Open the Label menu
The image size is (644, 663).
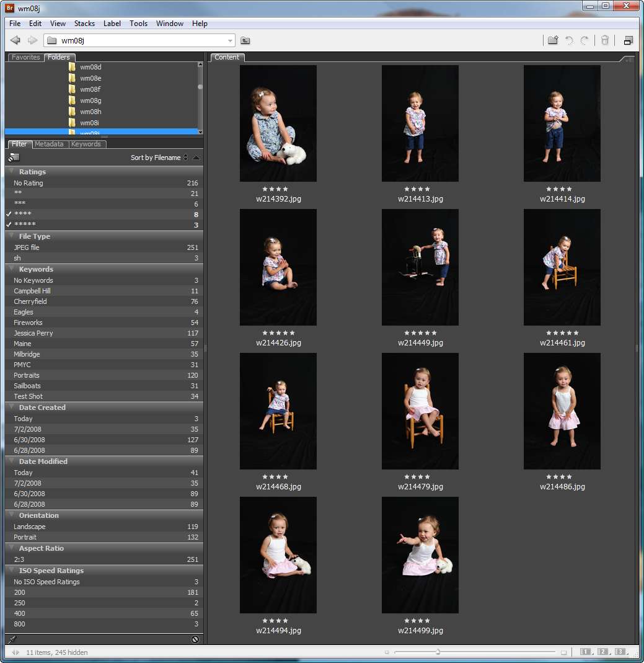(x=112, y=23)
